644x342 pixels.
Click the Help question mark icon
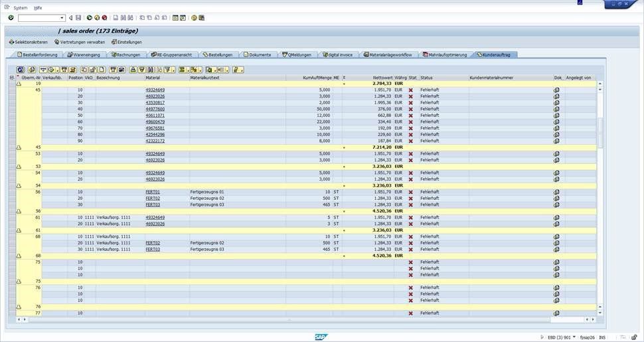[x=195, y=18]
